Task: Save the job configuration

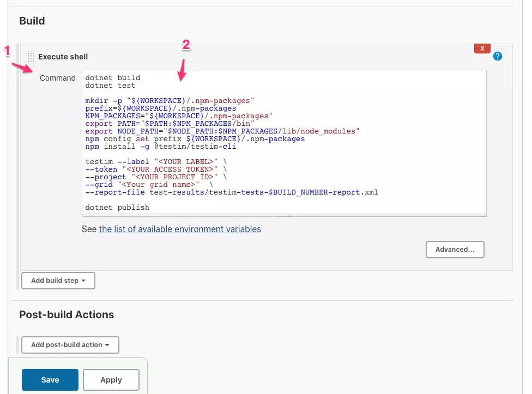Action: coord(50,380)
